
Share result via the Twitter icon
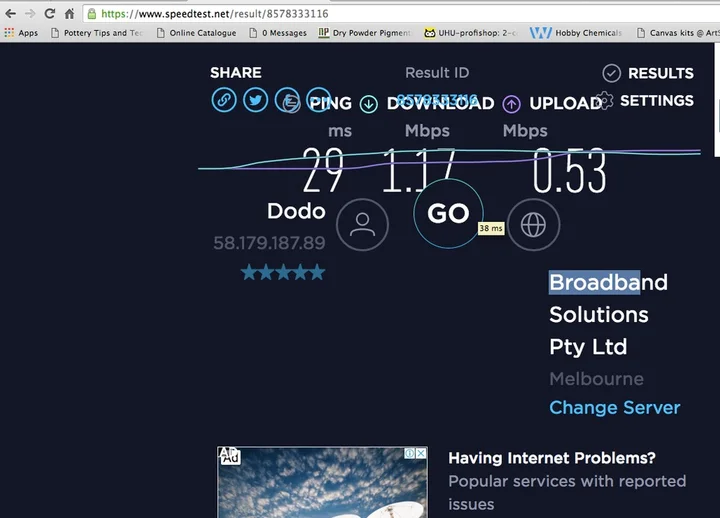click(256, 100)
